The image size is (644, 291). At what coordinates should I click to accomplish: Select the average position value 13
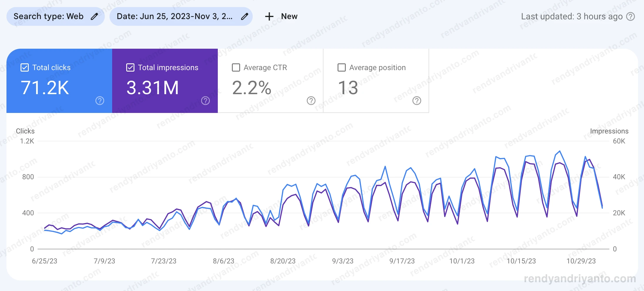[348, 88]
